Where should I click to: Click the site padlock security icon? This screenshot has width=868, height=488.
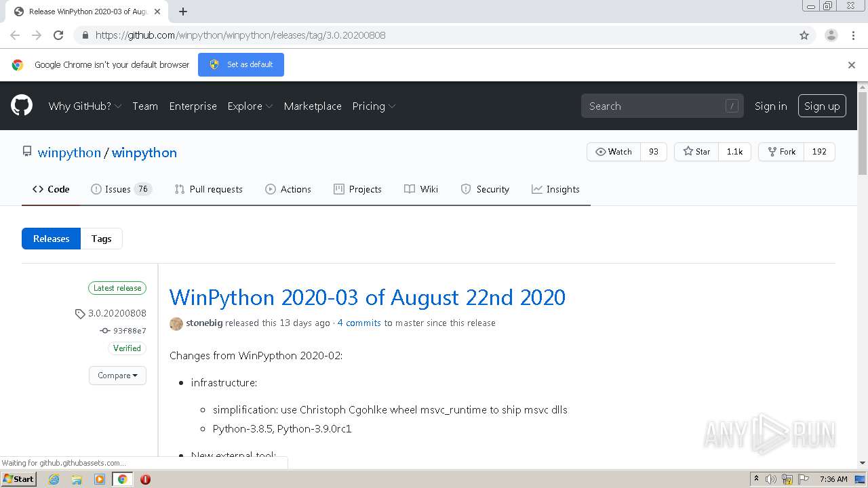85,35
